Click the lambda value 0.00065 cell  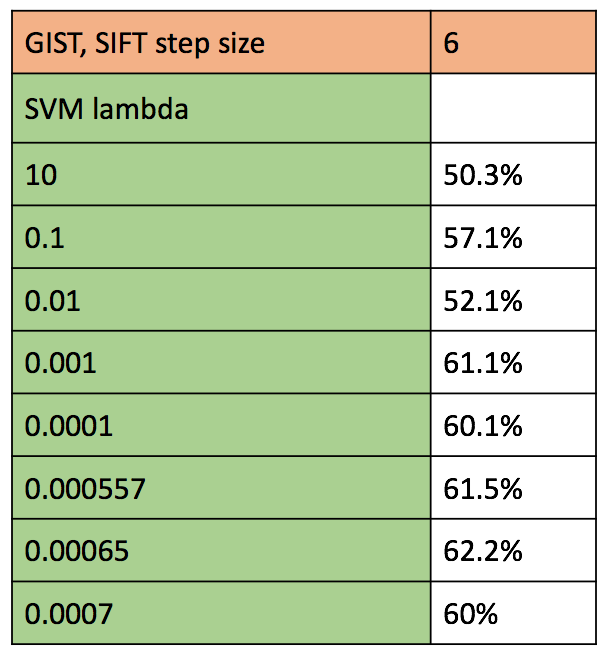click(x=221, y=550)
